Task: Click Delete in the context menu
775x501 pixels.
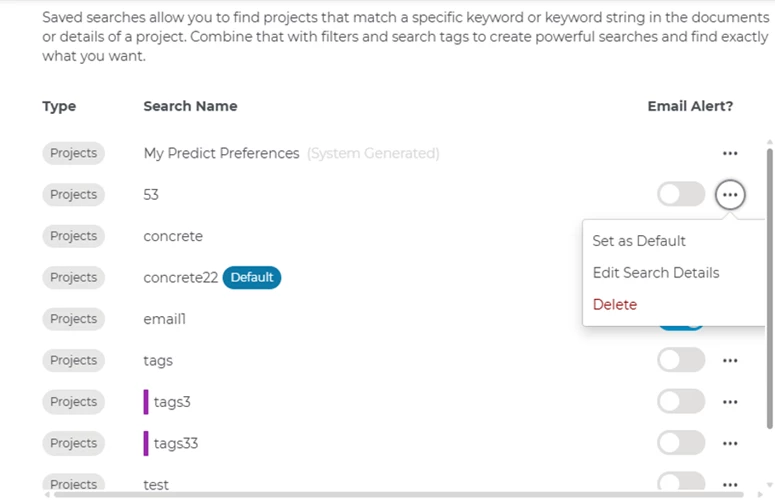Action: click(x=614, y=305)
